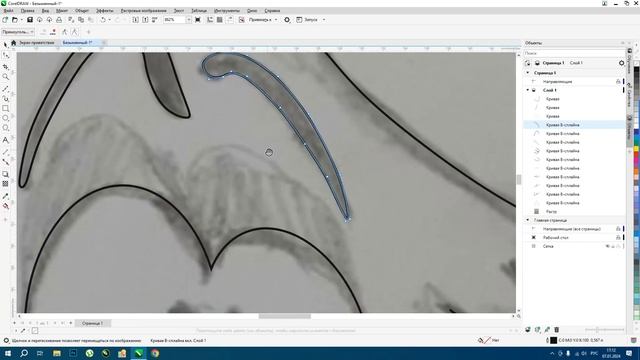Open the Растровые изображения menu
This screenshot has width=640, height=360.
pos(144,11)
